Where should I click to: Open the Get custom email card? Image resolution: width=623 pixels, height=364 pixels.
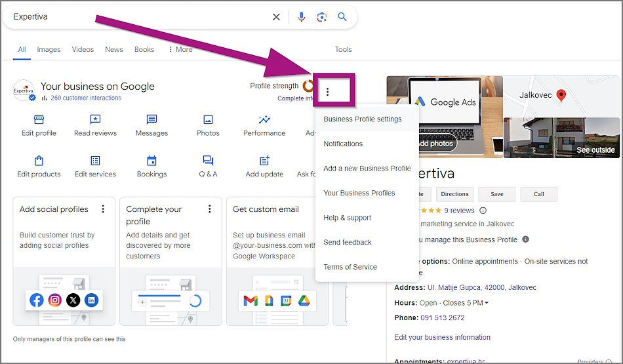tap(277, 261)
